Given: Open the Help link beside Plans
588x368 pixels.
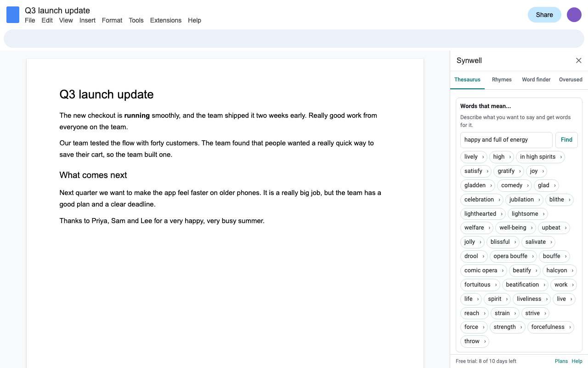Looking at the screenshot, I should [577, 361].
